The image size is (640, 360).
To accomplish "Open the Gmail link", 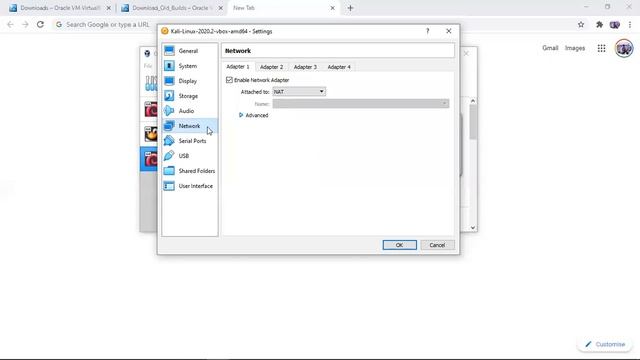I will 550,48.
